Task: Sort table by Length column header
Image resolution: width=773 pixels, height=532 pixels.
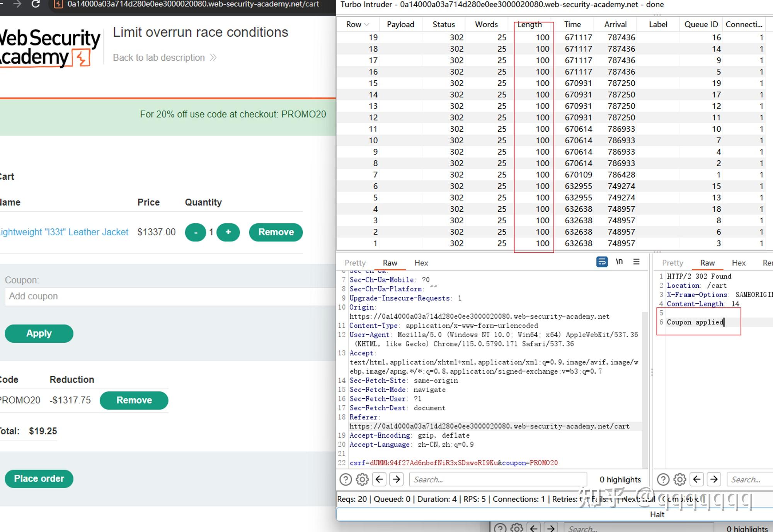Action: click(530, 24)
